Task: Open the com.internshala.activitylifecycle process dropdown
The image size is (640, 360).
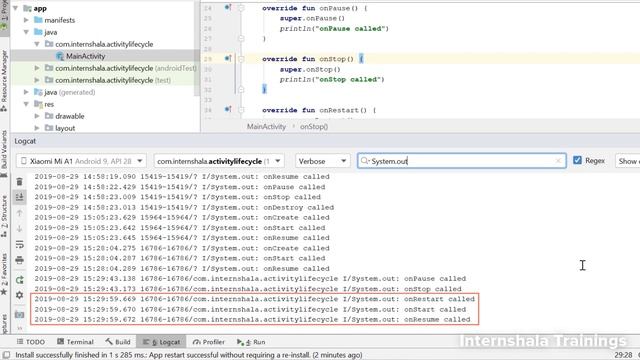Action: [x=219, y=161]
